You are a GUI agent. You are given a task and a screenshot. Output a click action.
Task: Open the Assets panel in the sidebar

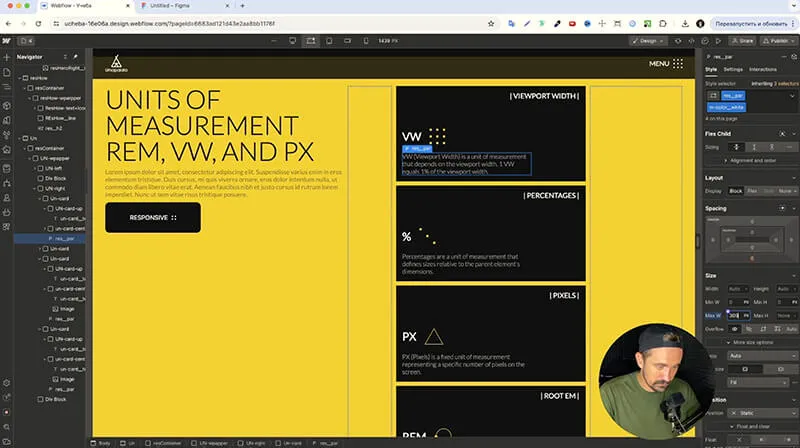7,150
